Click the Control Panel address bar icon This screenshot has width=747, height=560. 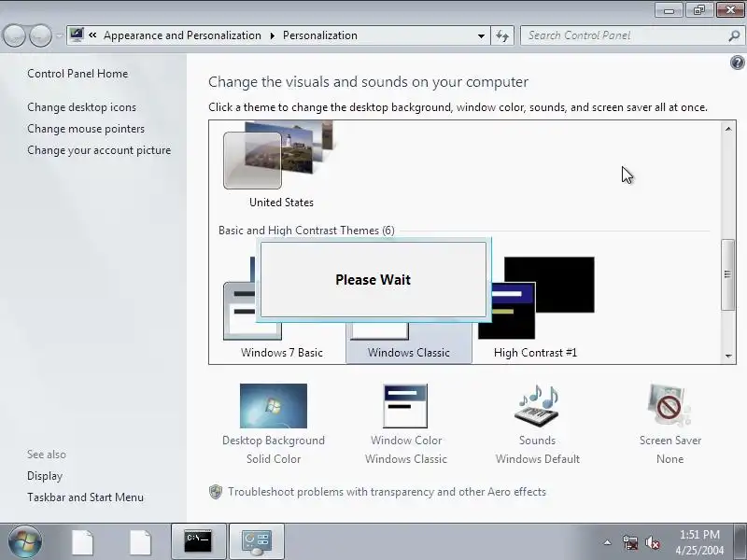(77, 35)
